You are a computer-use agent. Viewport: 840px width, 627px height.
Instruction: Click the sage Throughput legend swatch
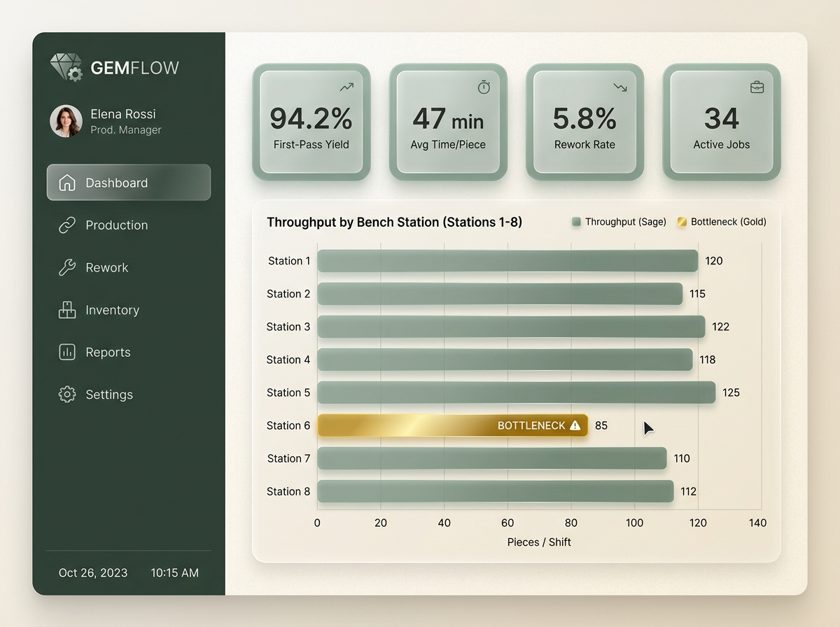576,222
